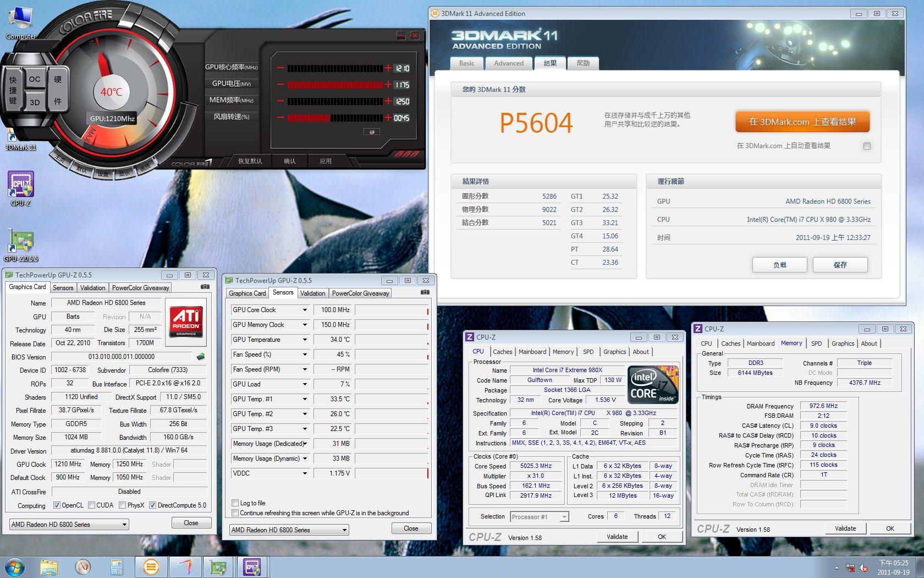The height and width of the screenshot is (578, 924).
Task: Switch to Advanced tab in 3DMark 11
Action: pos(509,63)
